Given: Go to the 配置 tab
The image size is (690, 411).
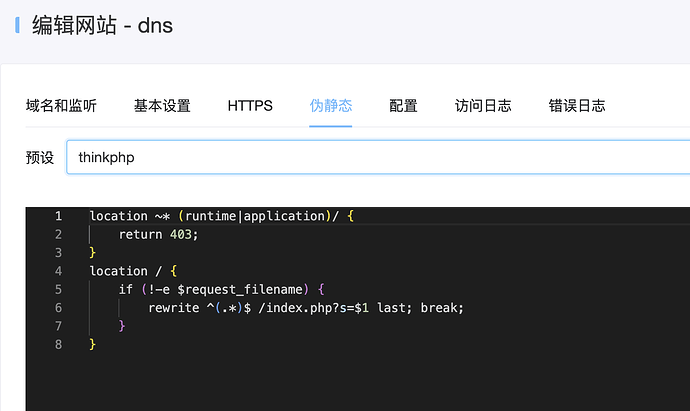Looking at the screenshot, I should pos(403,106).
